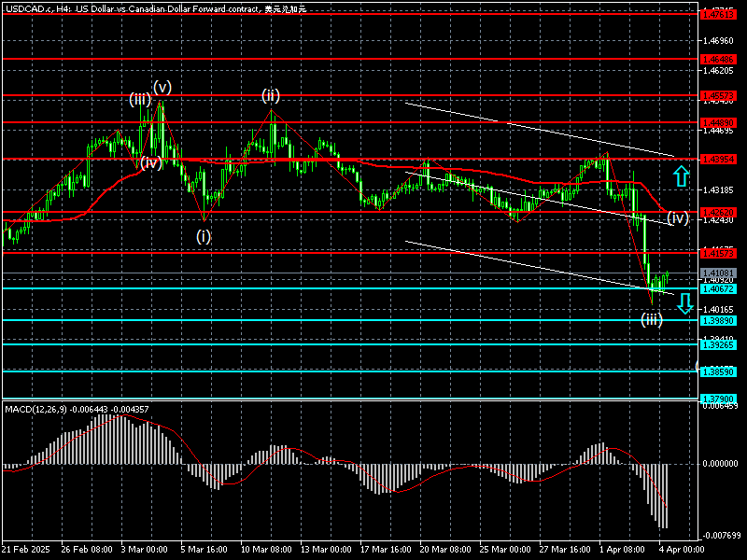
Task: Click the 5 Mar 16:00 time label
Action: 204,550
